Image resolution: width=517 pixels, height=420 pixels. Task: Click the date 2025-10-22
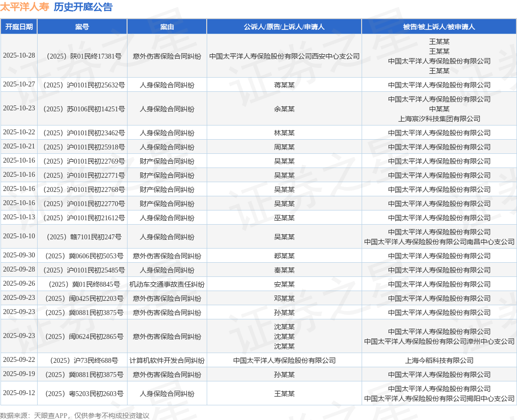coord(19,132)
